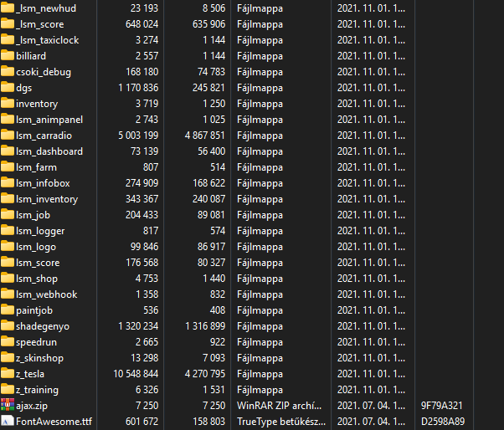Click the _lsm_newhud folder name
504x430 pixels.
pyautogui.click(x=46, y=8)
